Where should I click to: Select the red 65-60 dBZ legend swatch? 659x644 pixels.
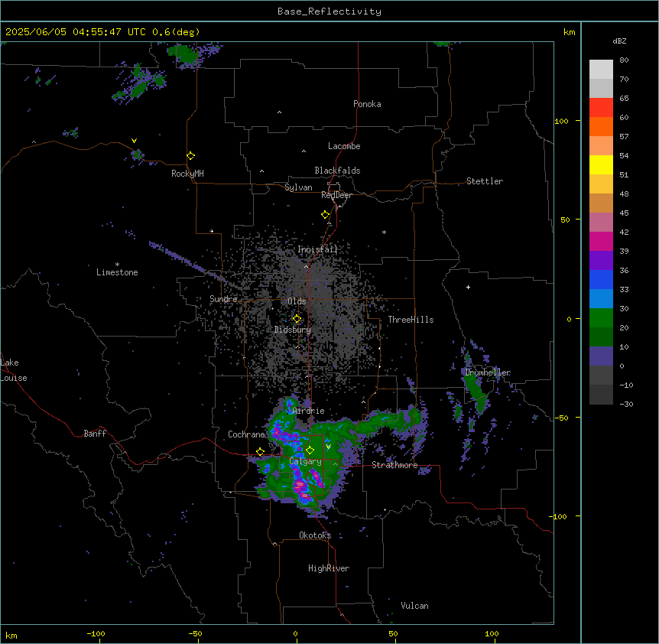(x=601, y=108)
